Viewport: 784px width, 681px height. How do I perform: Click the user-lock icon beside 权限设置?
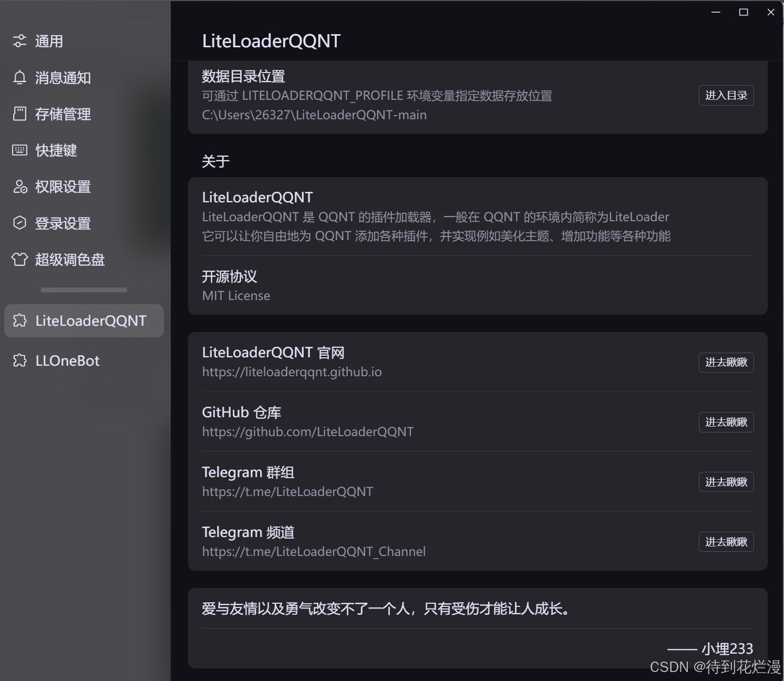click(x=20, y=187)
